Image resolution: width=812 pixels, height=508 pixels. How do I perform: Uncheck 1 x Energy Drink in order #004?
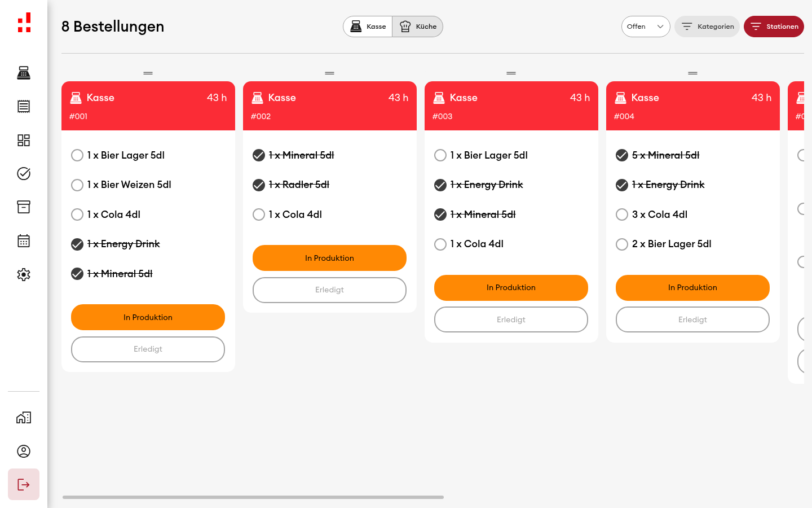point(622,185)
